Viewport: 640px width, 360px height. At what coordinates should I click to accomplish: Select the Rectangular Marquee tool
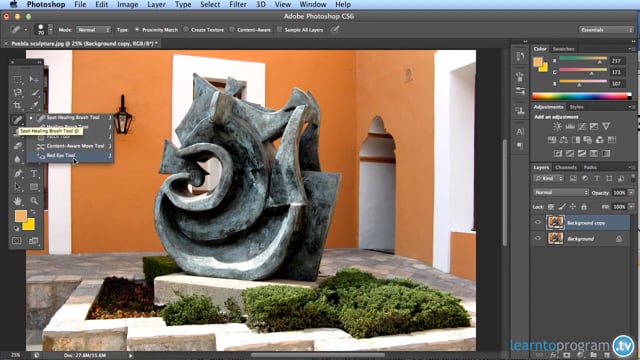coord(17,79)
